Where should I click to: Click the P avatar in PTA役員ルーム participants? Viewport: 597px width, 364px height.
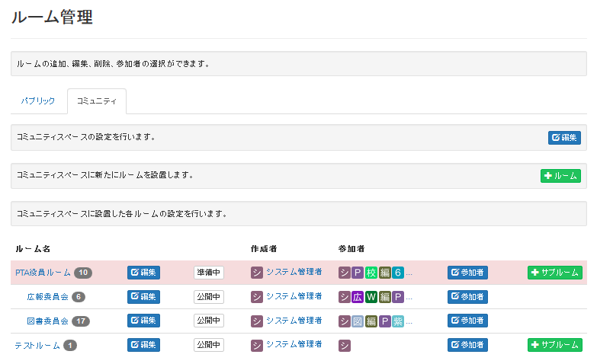tap(358, 273)
